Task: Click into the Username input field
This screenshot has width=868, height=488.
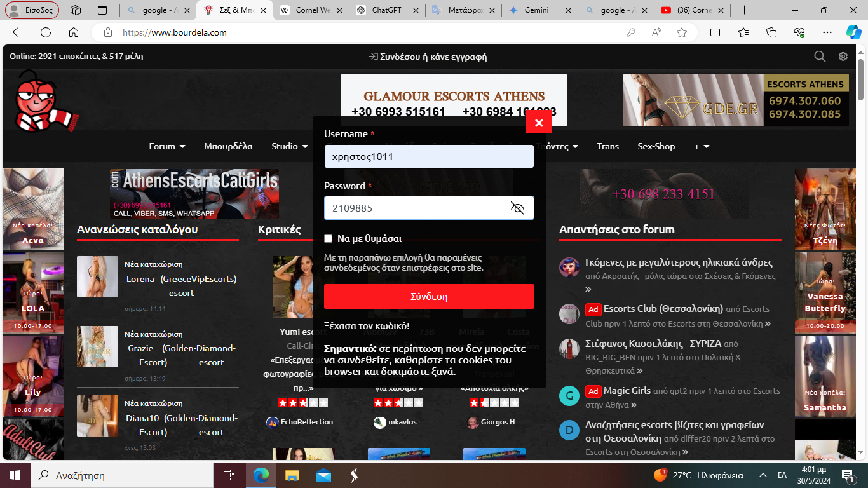Action: [429, 156]
